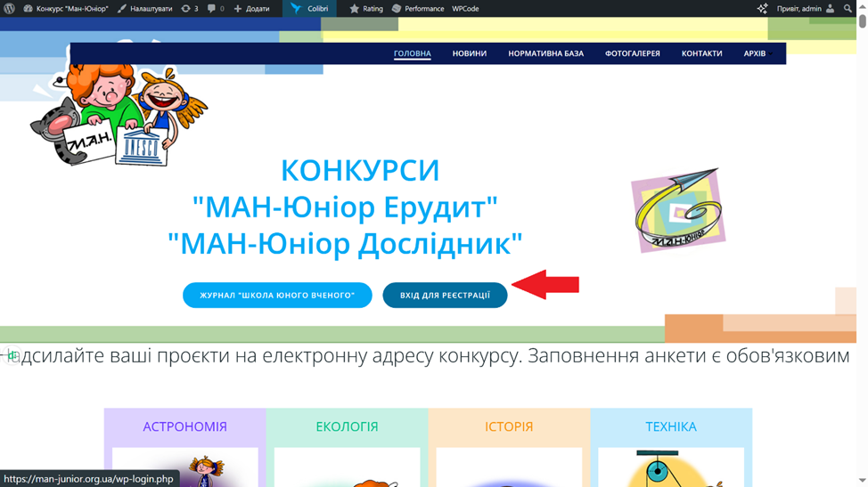The image size is (868, 487).
Task: Open the Performance admin bar item
Action: 417,9
